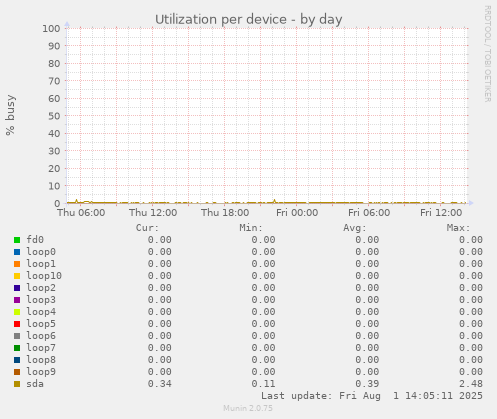
Task: Click the 10 value on y-axis
Action: [54, 186]
